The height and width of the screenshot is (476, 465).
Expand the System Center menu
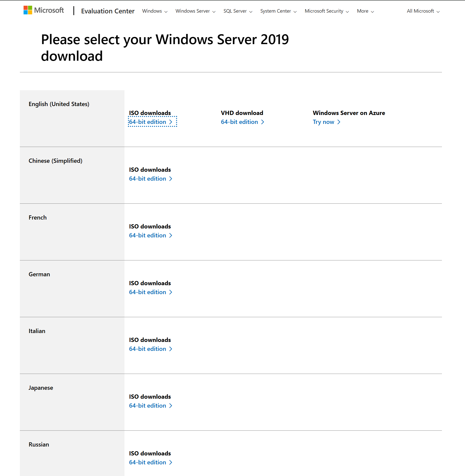tap(278, 11)
